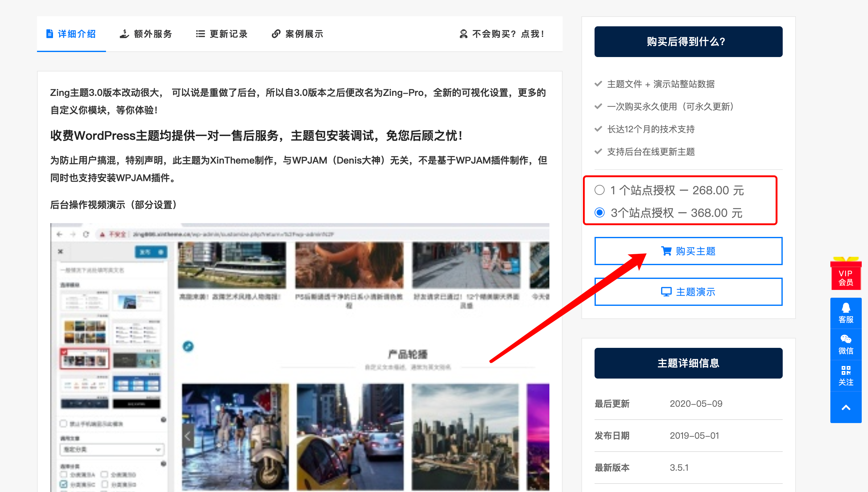
Task: Click the checkmark beside 支持后台在线更新主题
Action: (x=598, y=151)
